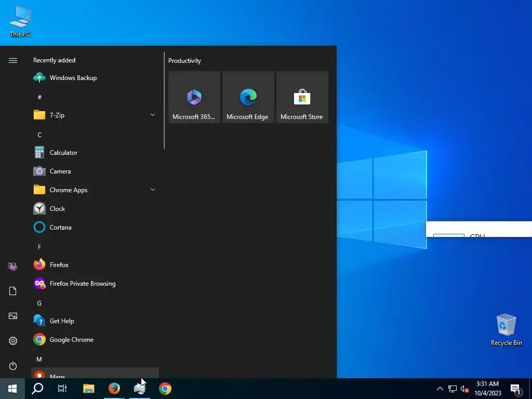The width and height of the screenshot is (532, 399).
Task: Click the Windows Start button
Action: tap(12, 389)
